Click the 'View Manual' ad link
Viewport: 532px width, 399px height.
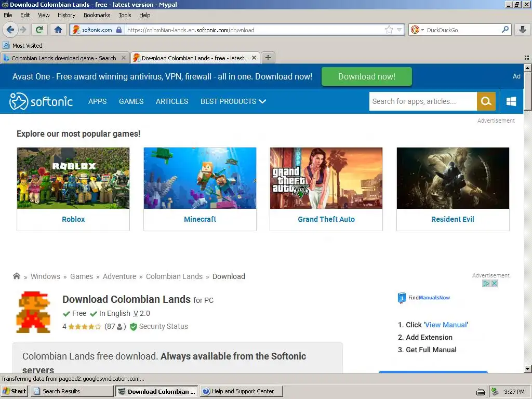446,325
